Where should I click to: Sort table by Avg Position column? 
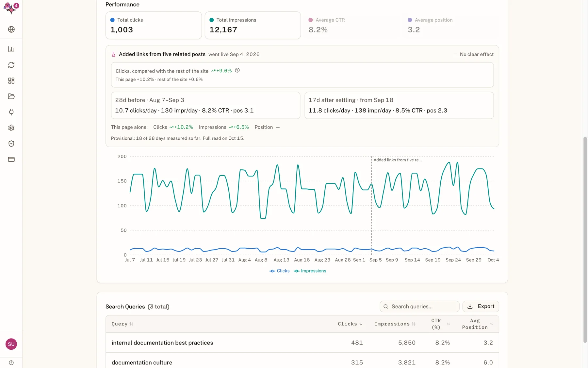click(x=478, y=324)
